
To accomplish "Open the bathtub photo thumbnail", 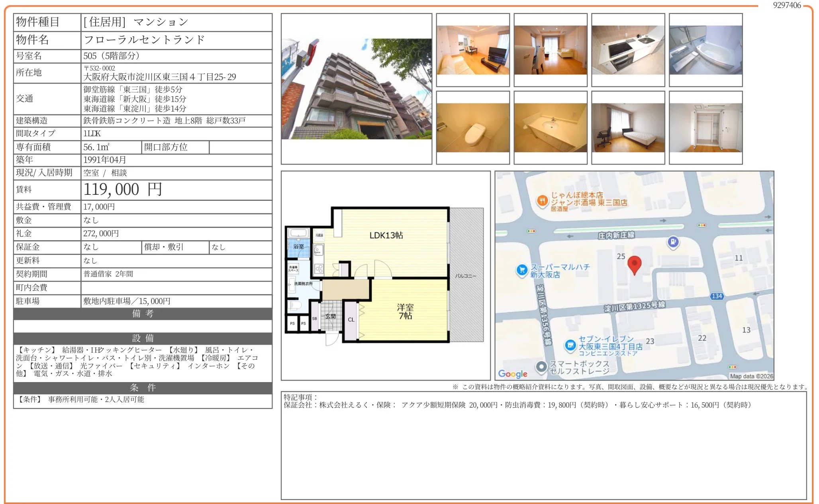I will tap(705, 50).
